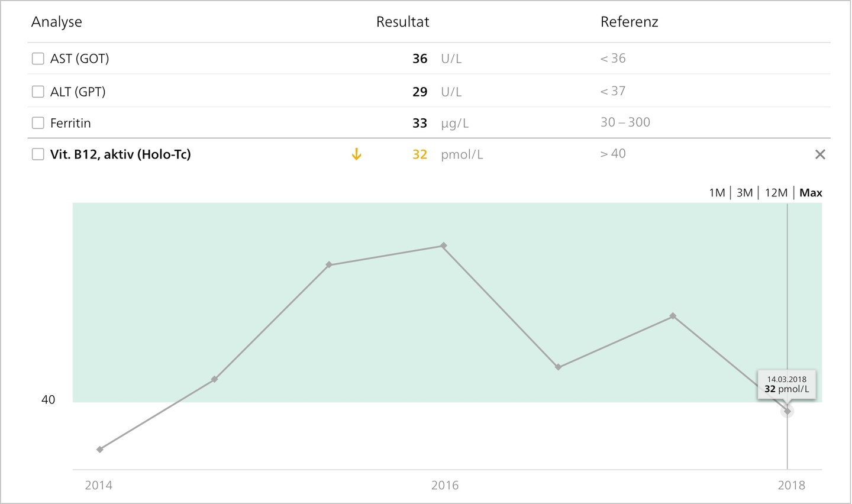The width and height of the screenshot is (852, 504).
Task: Click the 14.03.2018 data point marker
Action: pyautogui.click(x=787, y=411)
